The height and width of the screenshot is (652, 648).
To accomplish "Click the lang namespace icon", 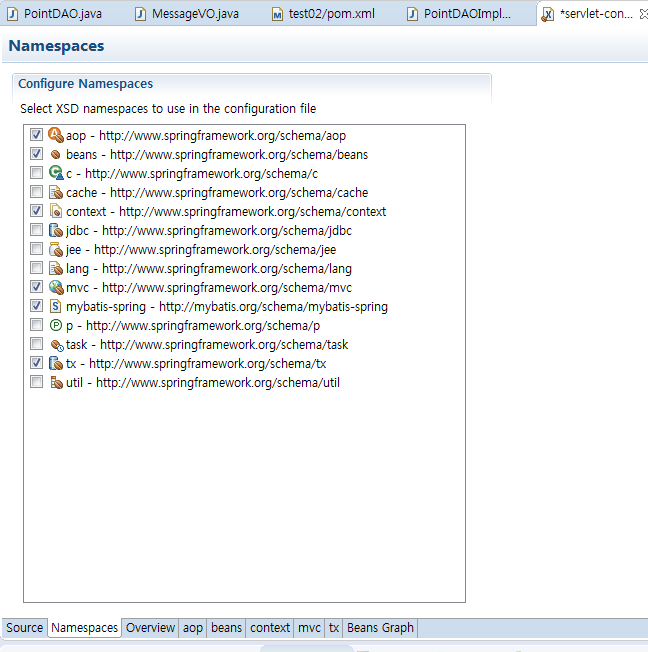I will click(56, 268).
